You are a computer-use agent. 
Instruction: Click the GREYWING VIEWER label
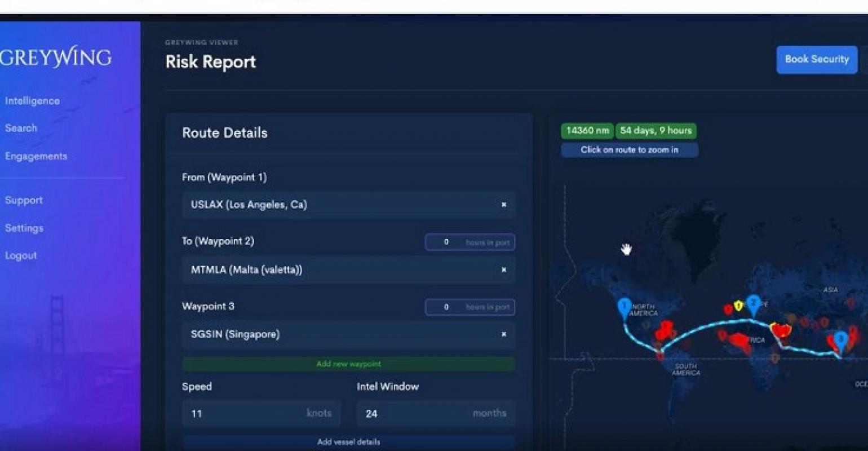coord(201,42)
